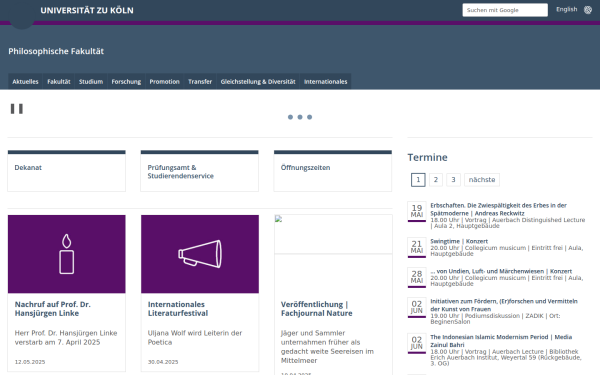The width and height of the screenshot is (600, 375).
Task: Open Initiativen zum Fördern event link
Action: [504, 305]
